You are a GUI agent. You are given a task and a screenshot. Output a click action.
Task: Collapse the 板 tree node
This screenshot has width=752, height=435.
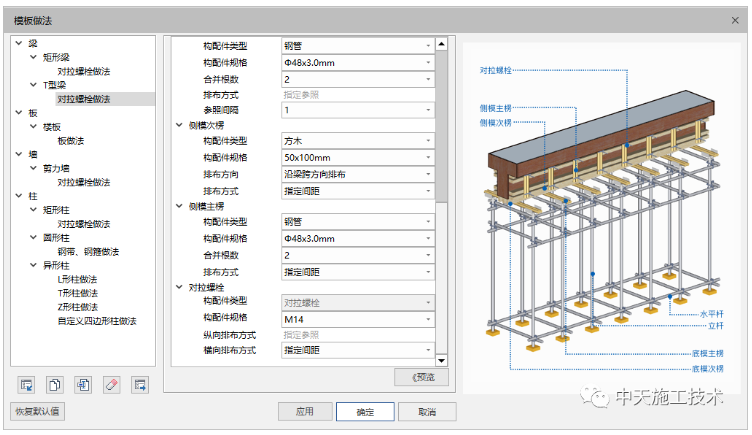(x=19, y=113)
